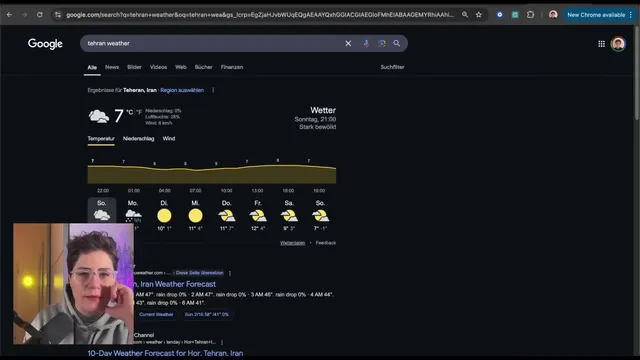
Task: Open three-dot menu on the Channel result
Action: pyautogui.click(x=222, y=342)
